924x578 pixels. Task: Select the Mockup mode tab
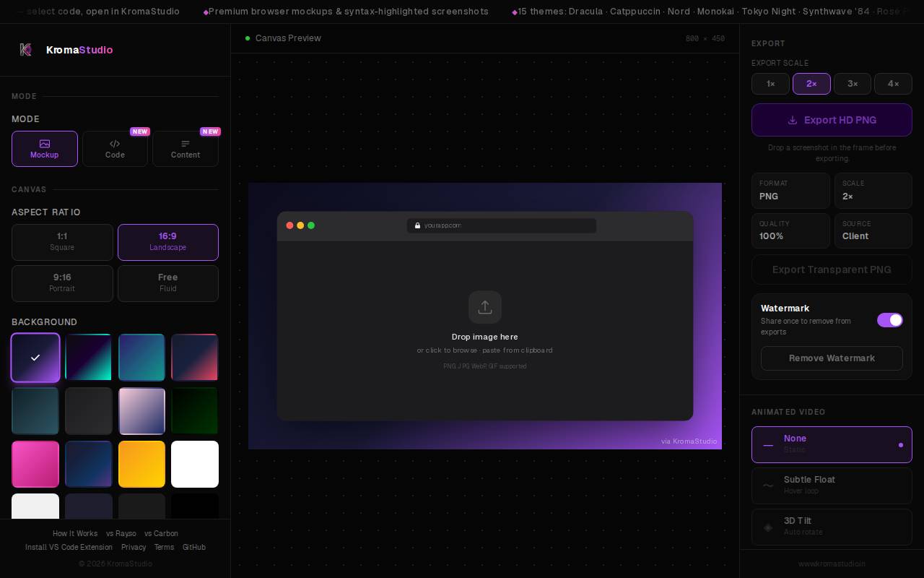click(45, 149)
